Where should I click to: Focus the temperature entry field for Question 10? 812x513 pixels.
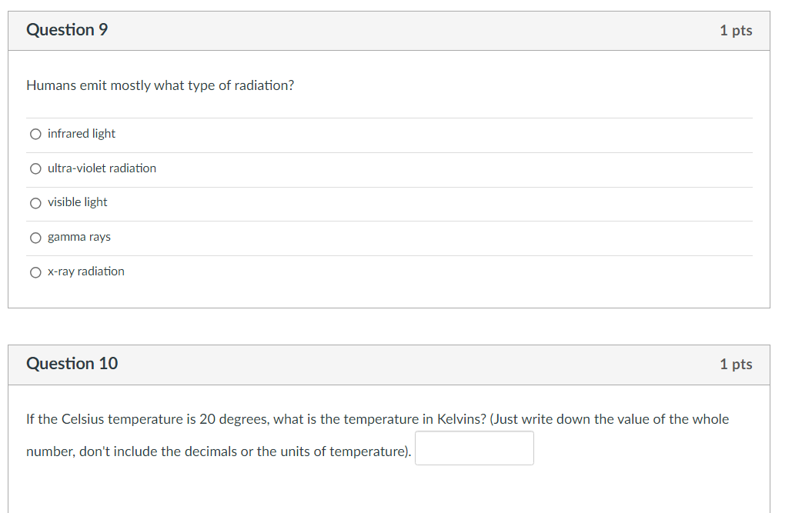click(x=474, y=448)
